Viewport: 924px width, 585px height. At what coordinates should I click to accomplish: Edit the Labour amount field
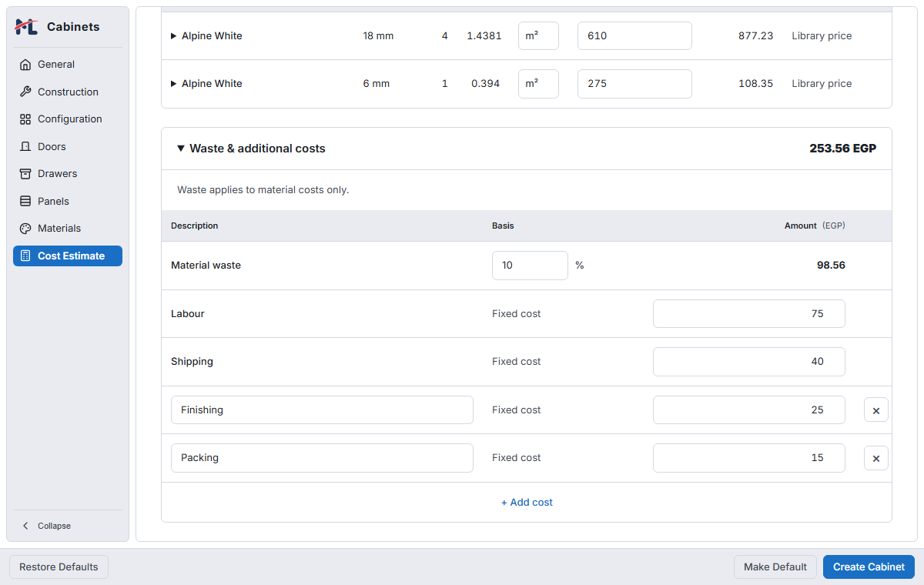[748, 313]
